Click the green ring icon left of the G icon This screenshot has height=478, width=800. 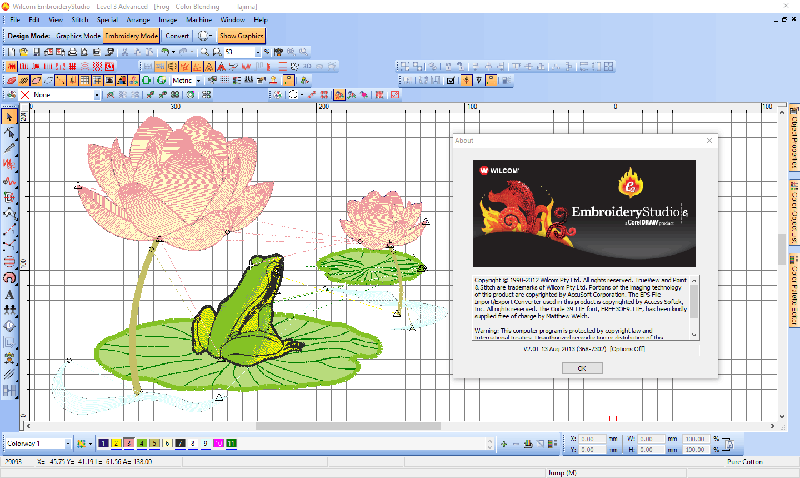pos(146,81)
